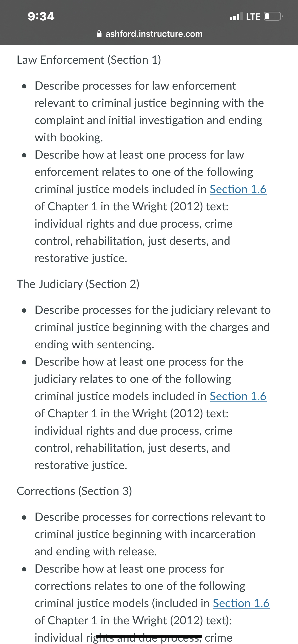Viewport: 298px width, 644px height.
Task: Tap the cellular signal bars icon
Action: click(x=236, y=17)
